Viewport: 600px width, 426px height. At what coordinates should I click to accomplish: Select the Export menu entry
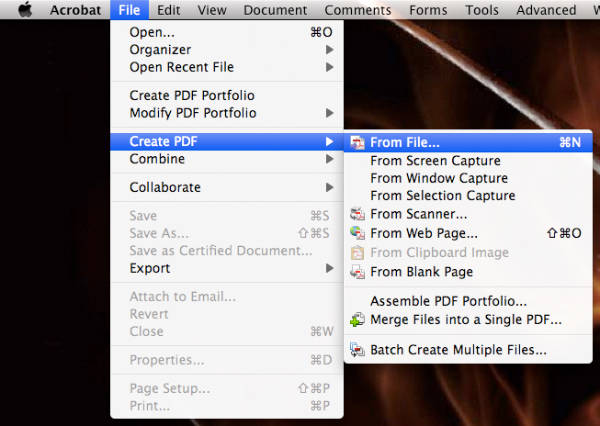point(227,268)
